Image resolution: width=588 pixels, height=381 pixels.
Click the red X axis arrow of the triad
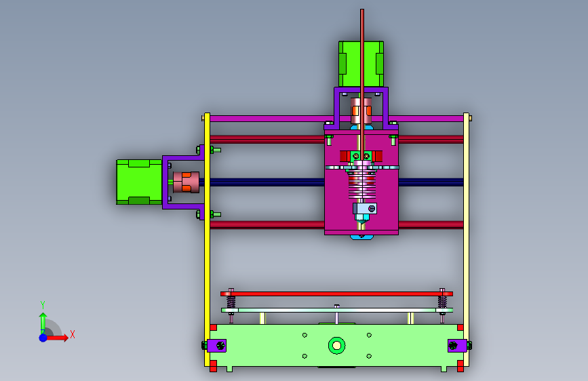point(58,338)
